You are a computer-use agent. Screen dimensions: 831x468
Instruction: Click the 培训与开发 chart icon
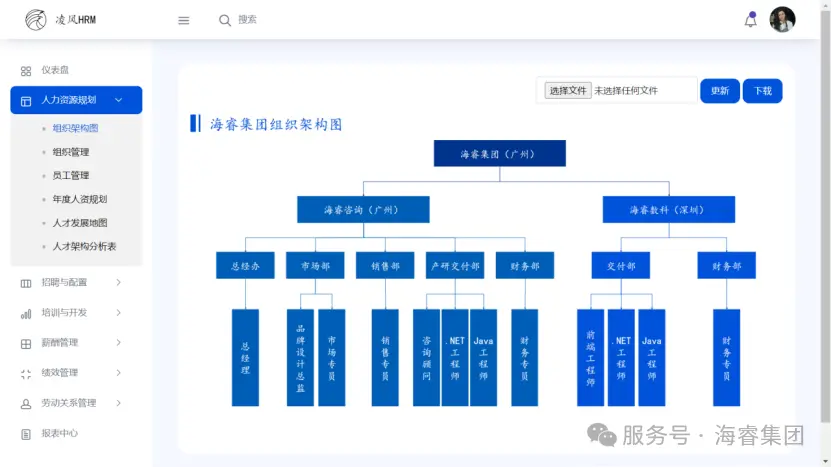click(26, 313)
